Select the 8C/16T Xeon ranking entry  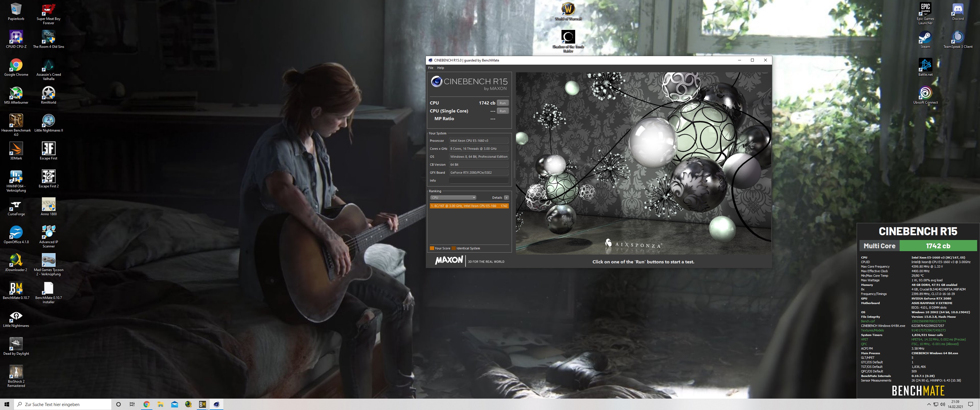(x=469, y=206)
